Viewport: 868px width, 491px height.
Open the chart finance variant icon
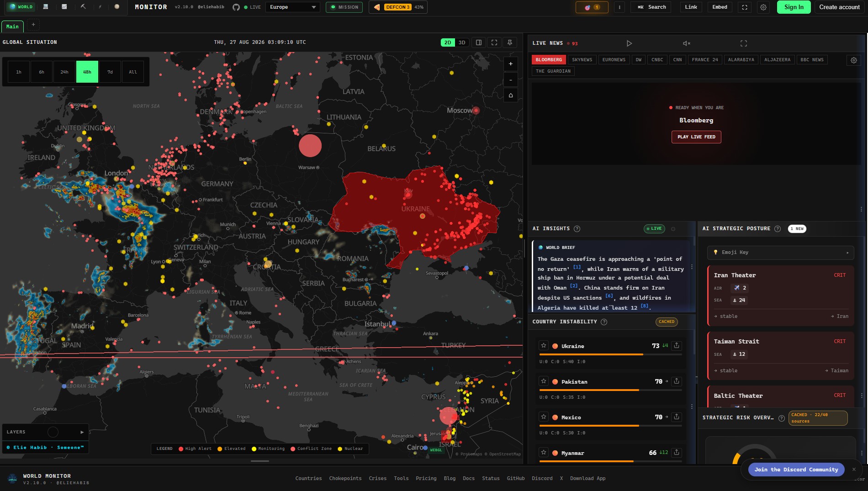64,7
